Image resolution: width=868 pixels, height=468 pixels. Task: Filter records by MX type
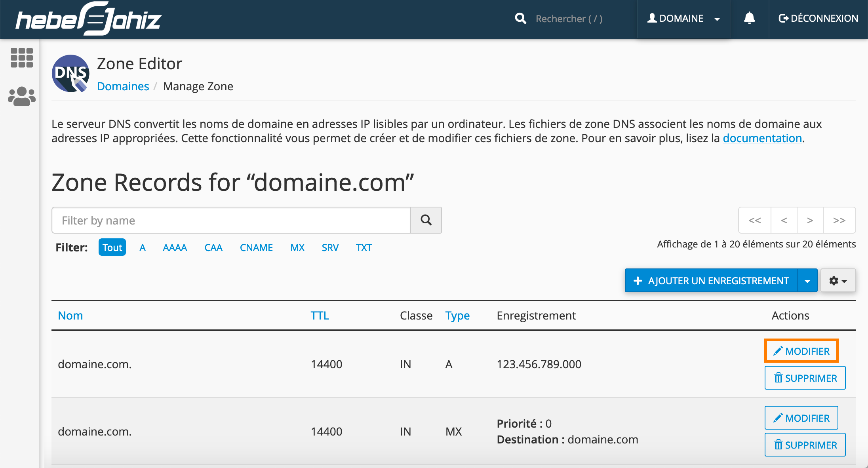tap(297, 247)
